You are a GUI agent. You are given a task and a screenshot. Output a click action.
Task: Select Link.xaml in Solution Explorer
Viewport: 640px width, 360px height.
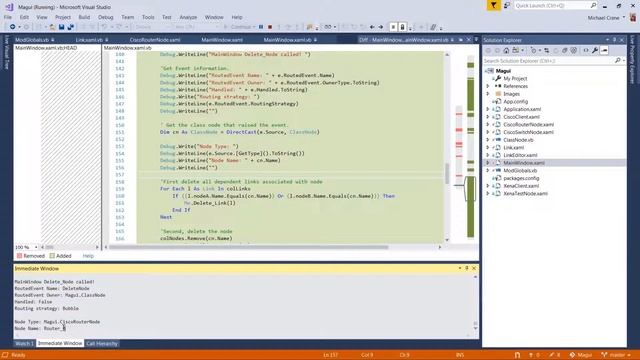tap(513, 147)
